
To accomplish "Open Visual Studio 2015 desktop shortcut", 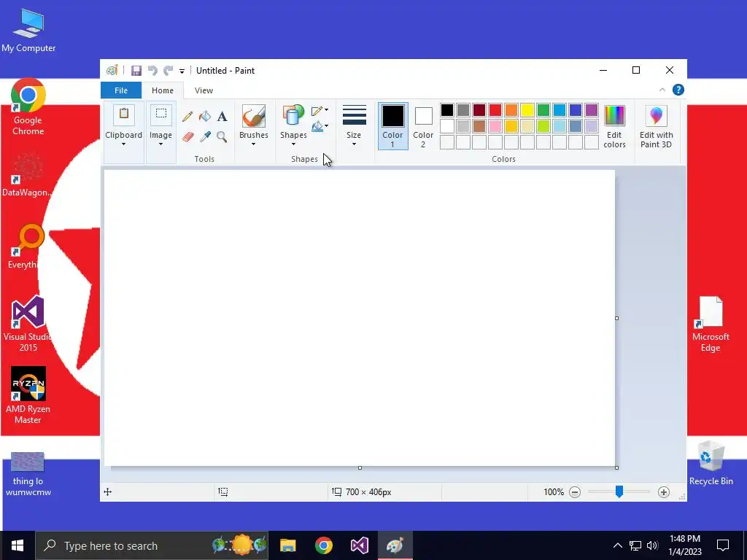I will click(28, 324).
